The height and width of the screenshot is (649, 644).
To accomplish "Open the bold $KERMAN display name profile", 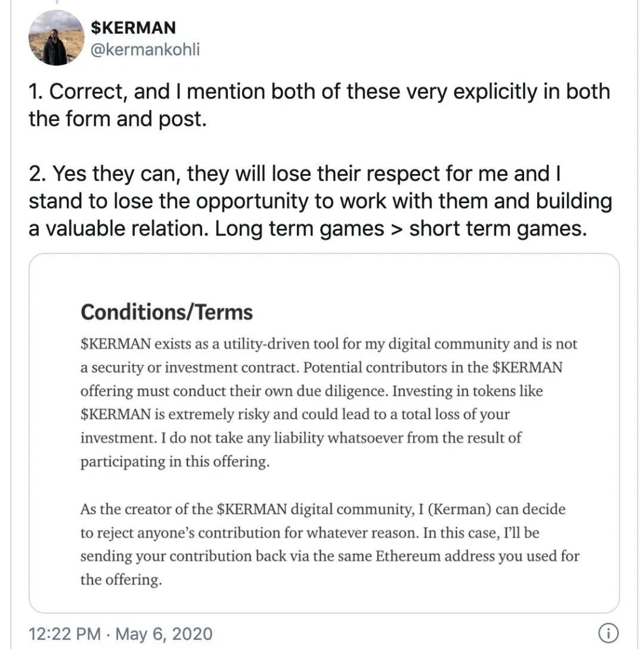I will point(134,28).
